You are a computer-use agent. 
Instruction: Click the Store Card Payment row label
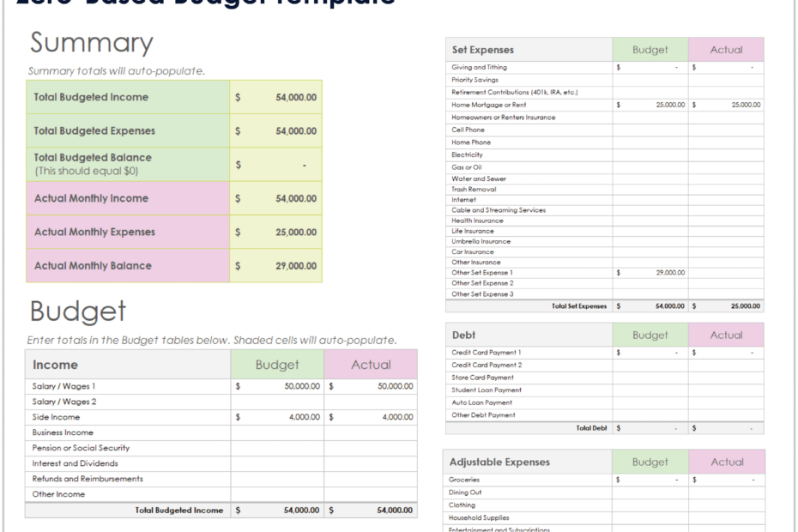coord(482,378)
